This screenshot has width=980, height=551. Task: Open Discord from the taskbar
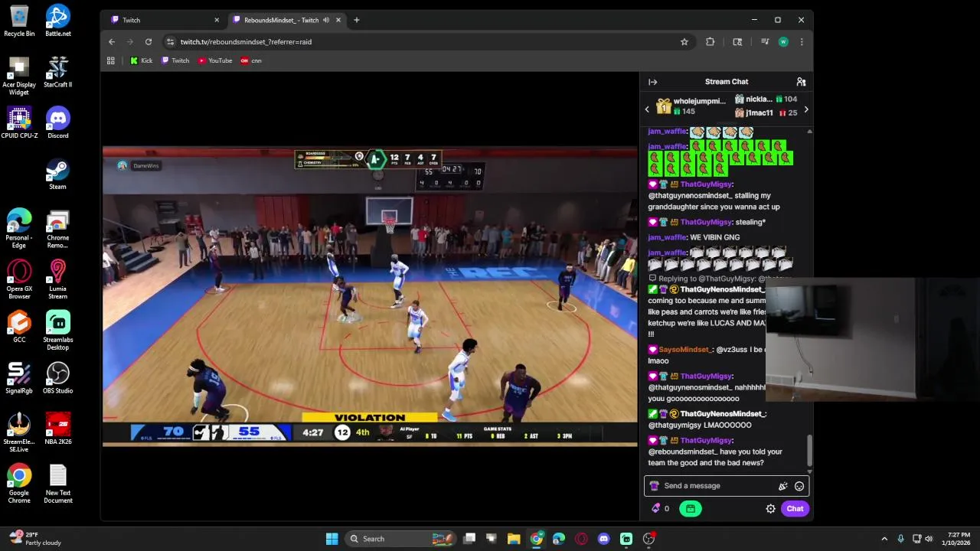point(603,539)
